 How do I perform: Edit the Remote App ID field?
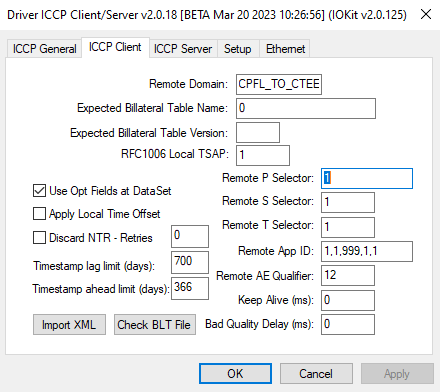pos(367,251)
